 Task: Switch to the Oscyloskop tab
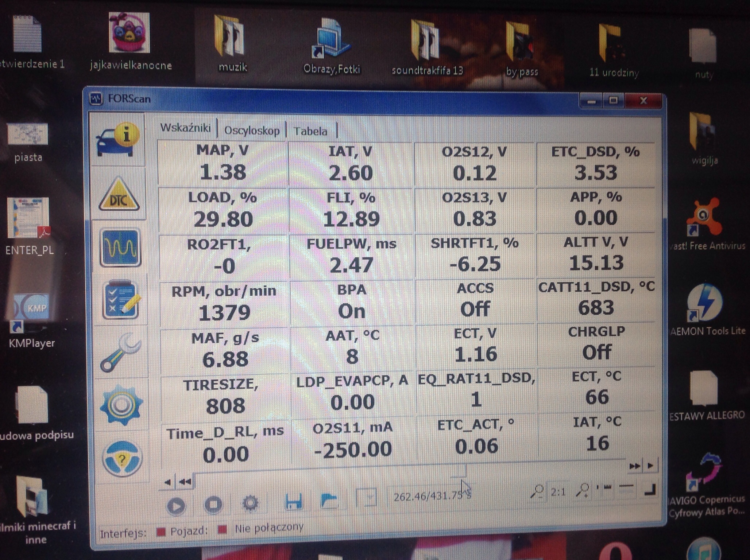click(x=252, y=131)
